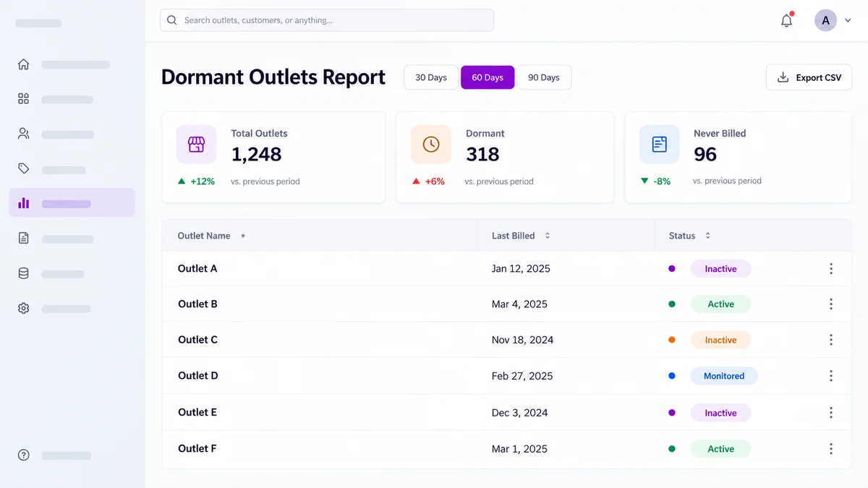Open row actions menu for Outlet C

[831, 340]
